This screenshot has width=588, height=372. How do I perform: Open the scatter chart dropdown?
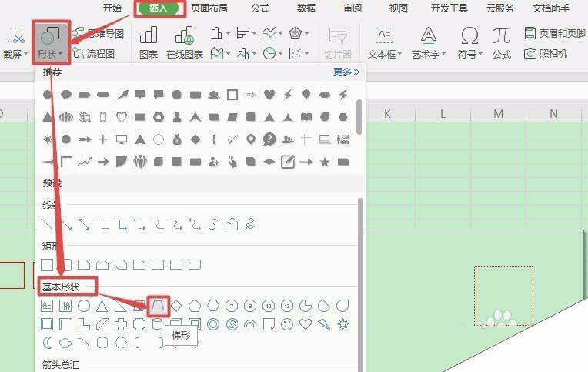[x=299, y=54]
